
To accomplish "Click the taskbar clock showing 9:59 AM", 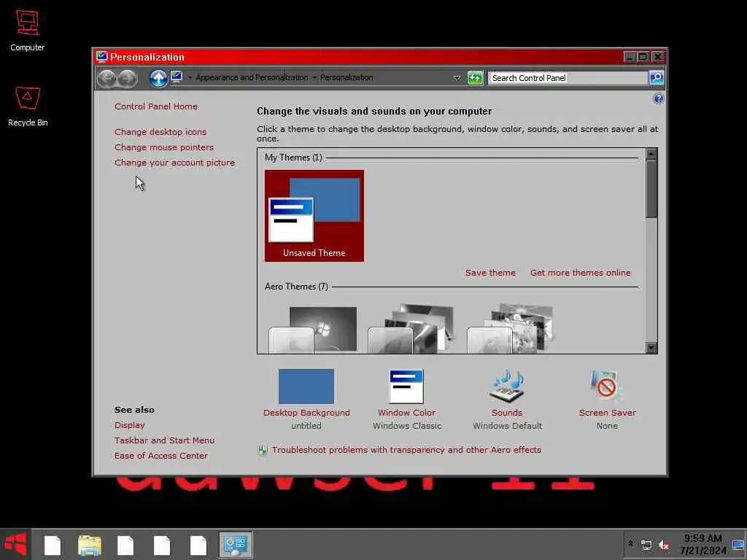I will [703, 545].
